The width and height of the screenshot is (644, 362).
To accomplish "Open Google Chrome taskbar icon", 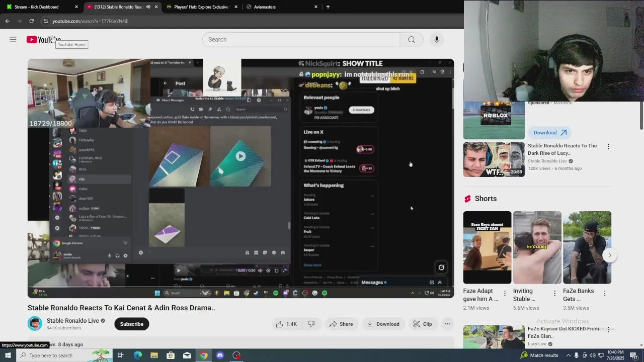I will point(203,355).
